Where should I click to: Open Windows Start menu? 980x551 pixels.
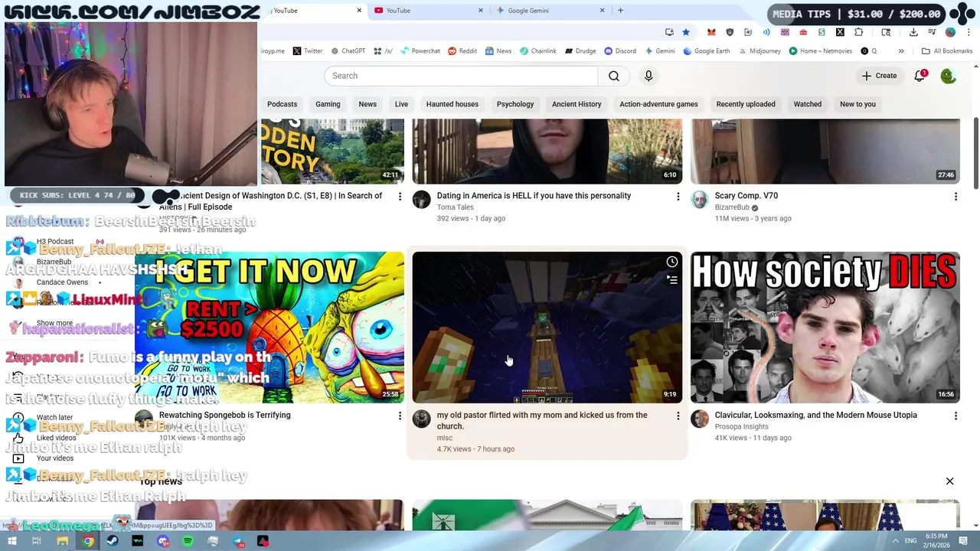12,541
